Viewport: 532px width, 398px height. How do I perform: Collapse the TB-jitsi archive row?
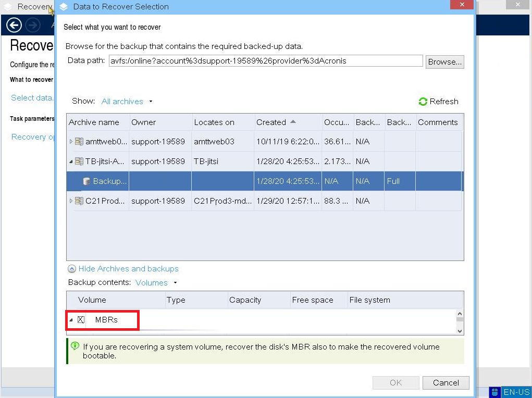[71, 161]
